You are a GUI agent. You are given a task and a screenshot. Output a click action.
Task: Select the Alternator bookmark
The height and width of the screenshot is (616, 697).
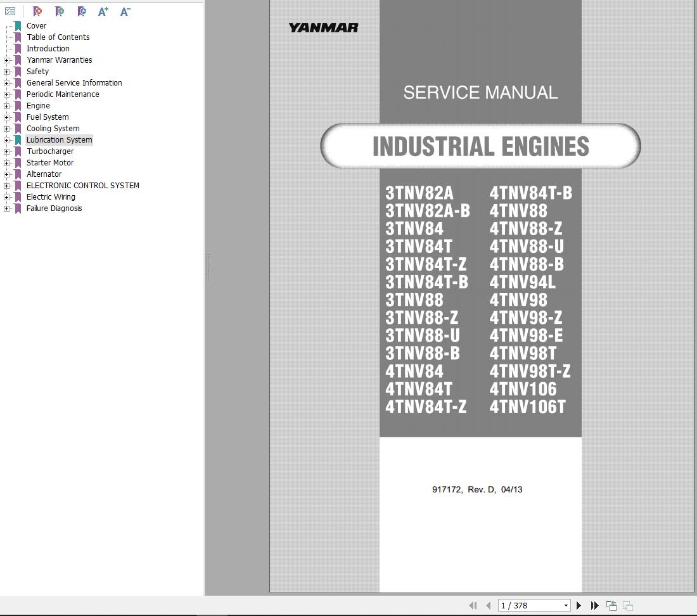44,174
